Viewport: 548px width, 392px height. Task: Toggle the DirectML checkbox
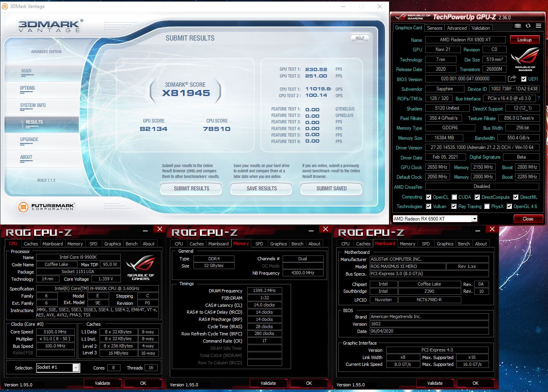[x=515, y=197]
